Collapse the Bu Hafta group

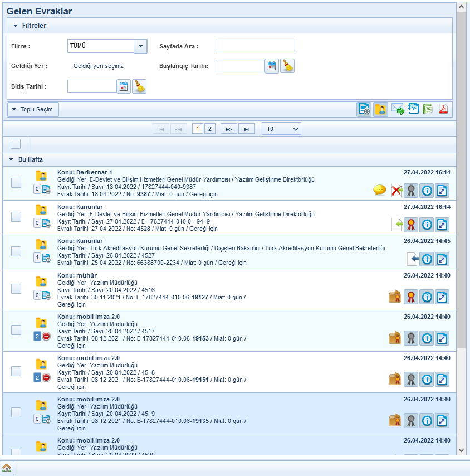11,160
